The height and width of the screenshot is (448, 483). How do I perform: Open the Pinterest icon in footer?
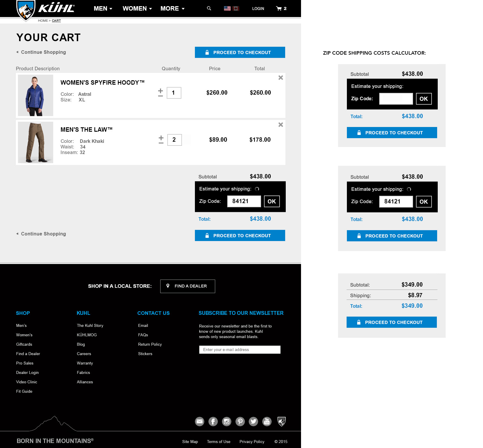pos(240,422)
